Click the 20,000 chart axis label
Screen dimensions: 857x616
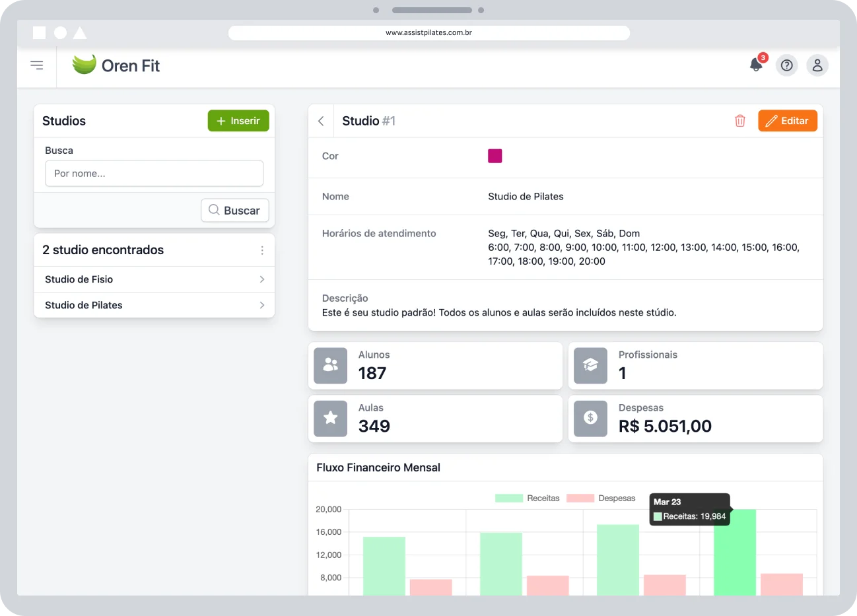pyautogui.click(x=329, y=510)
